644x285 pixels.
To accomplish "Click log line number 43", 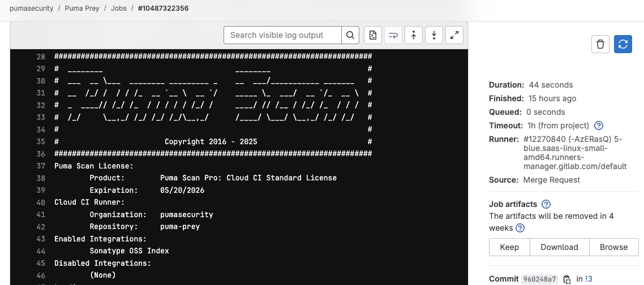I will 41,239.
